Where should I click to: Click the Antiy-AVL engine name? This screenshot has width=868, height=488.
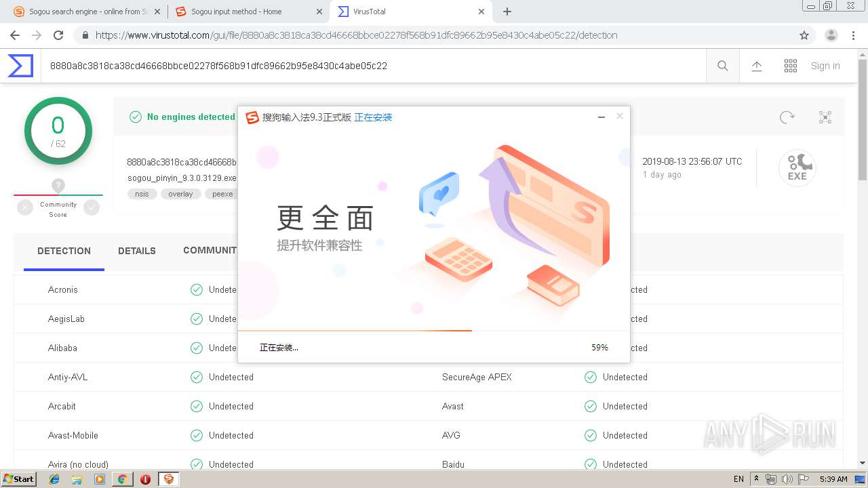tap(68, 377)
